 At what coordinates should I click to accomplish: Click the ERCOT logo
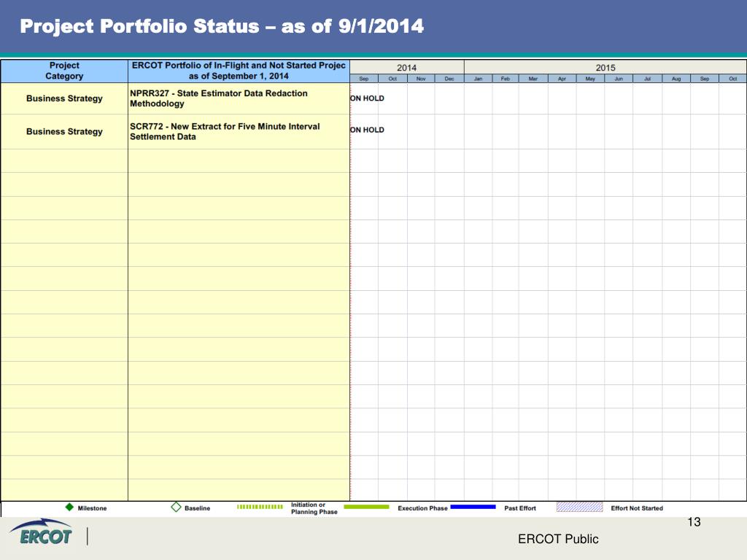(41, 532)
